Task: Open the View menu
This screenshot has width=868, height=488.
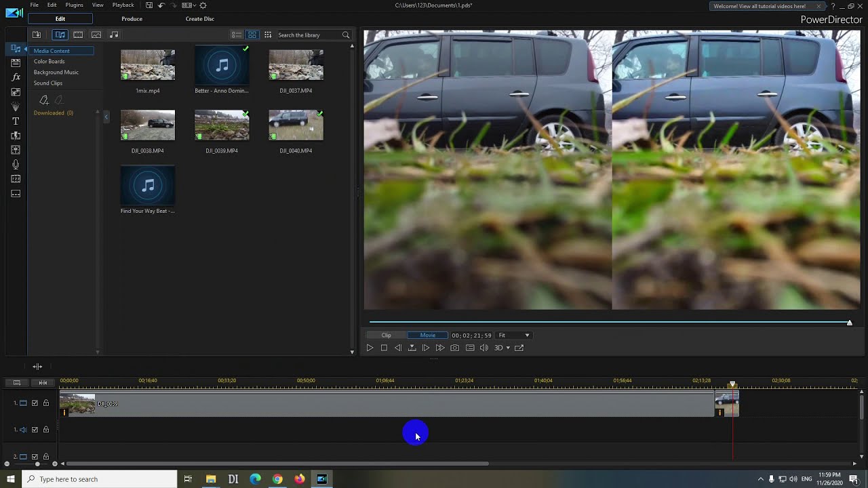Action: (x=98, y=5)
